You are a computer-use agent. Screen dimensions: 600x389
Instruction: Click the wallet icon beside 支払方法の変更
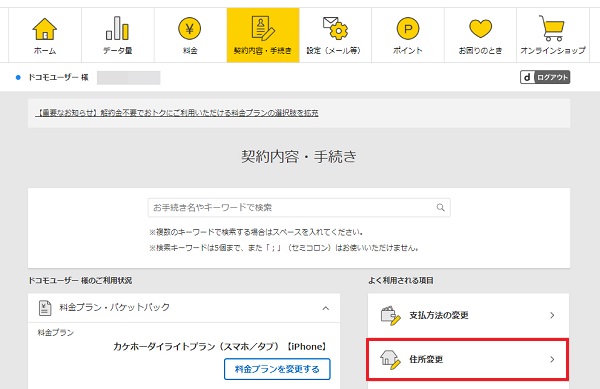(390, 316)
